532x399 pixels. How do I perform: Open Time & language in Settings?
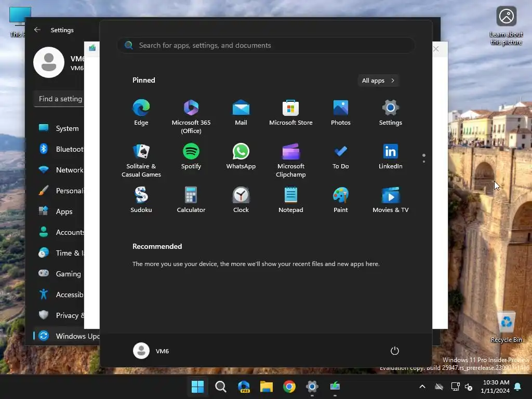click(x=59, y=253)
